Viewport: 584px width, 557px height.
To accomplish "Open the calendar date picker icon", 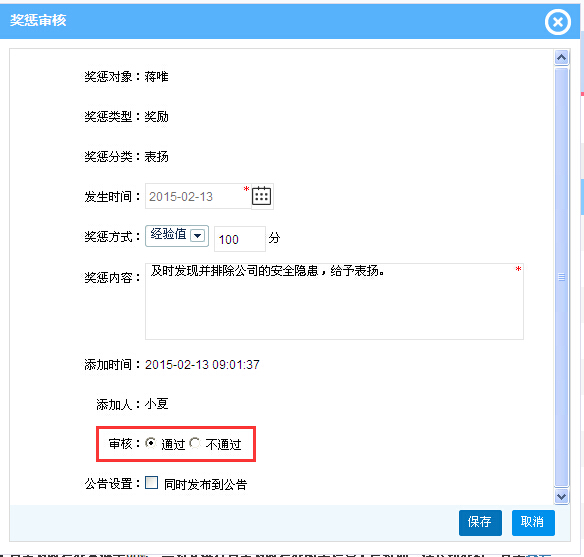I will pyautogui.click(x=262, y=196).
